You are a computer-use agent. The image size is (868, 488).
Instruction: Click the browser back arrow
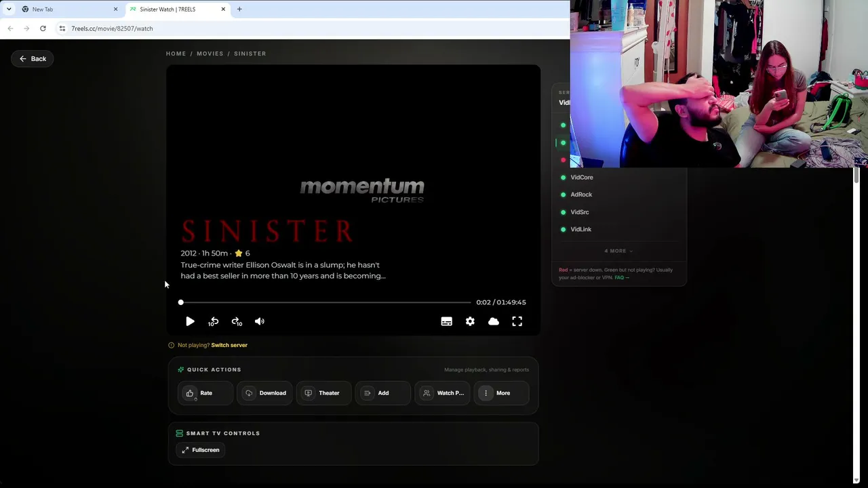click(10, 28)
